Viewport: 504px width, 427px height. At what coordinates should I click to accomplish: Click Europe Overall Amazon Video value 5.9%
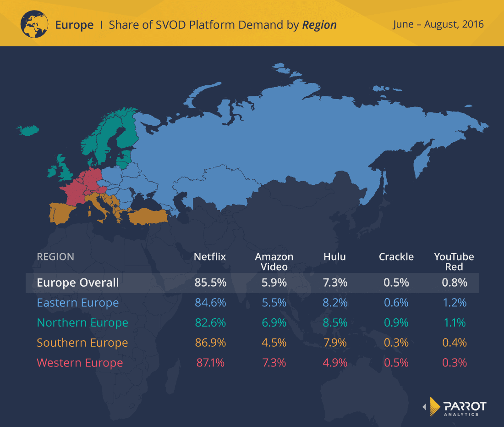pyautogui.click(x=274, y=283)
